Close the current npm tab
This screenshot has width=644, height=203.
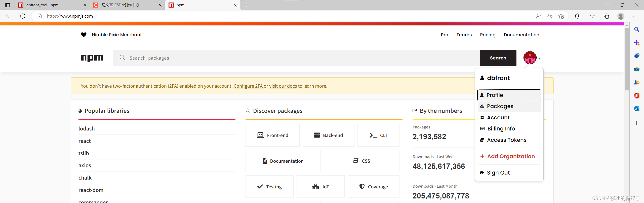235,5
